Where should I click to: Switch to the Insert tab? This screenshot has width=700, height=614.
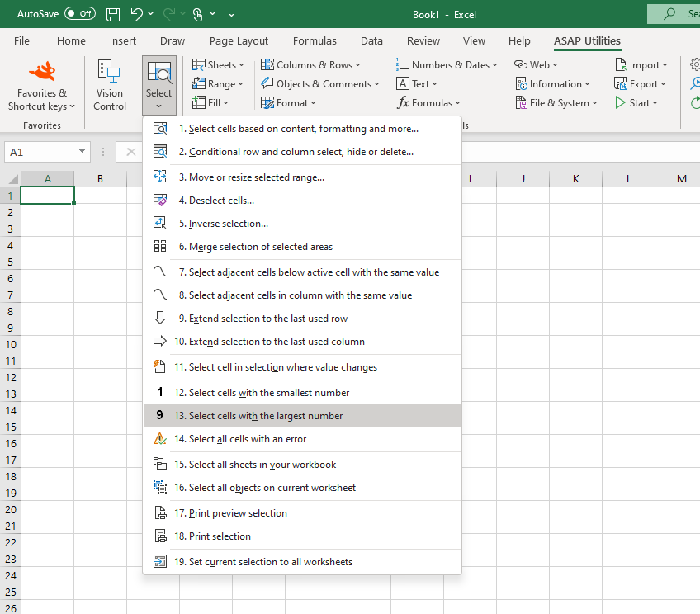click(x=123, y=41)
